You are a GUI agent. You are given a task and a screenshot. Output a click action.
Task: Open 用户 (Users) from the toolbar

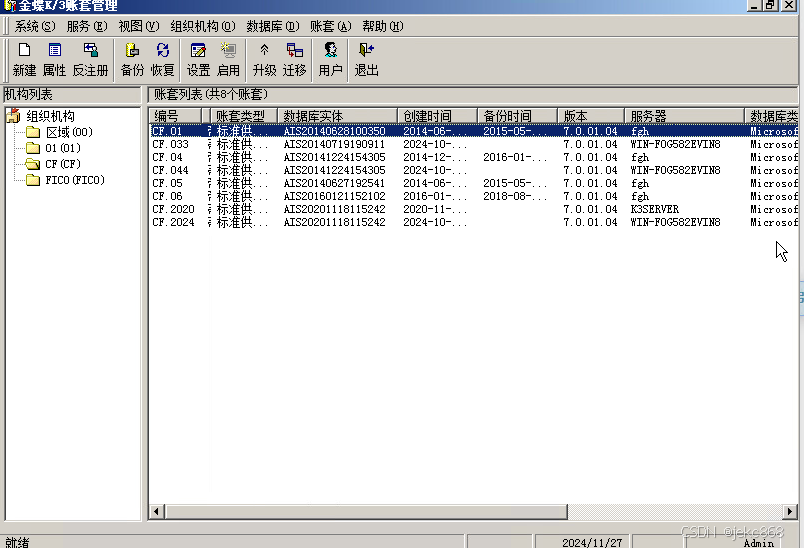[330, 59]
